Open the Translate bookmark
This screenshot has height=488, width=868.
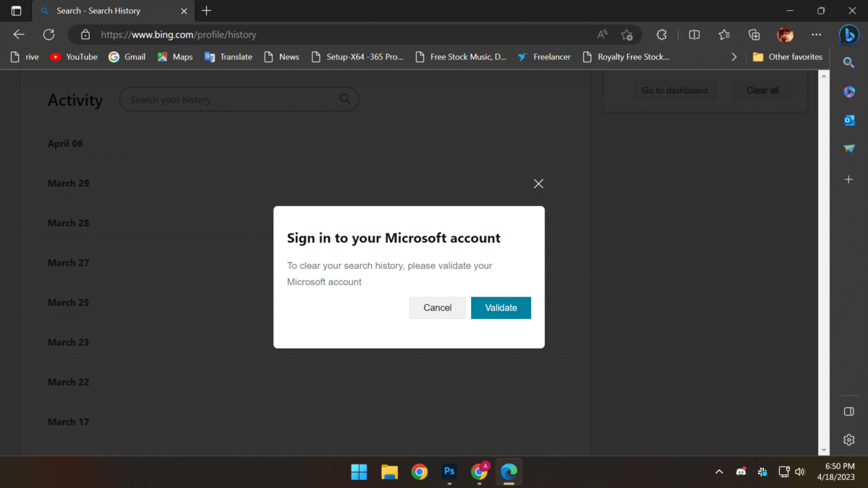pos(228,56)
